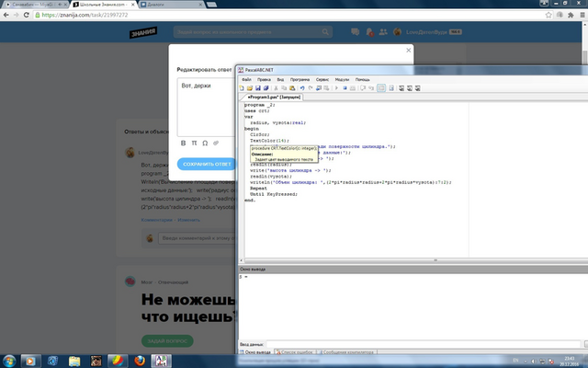
Task: Open Firefox from the taskbar
Action: pos(140,362)
